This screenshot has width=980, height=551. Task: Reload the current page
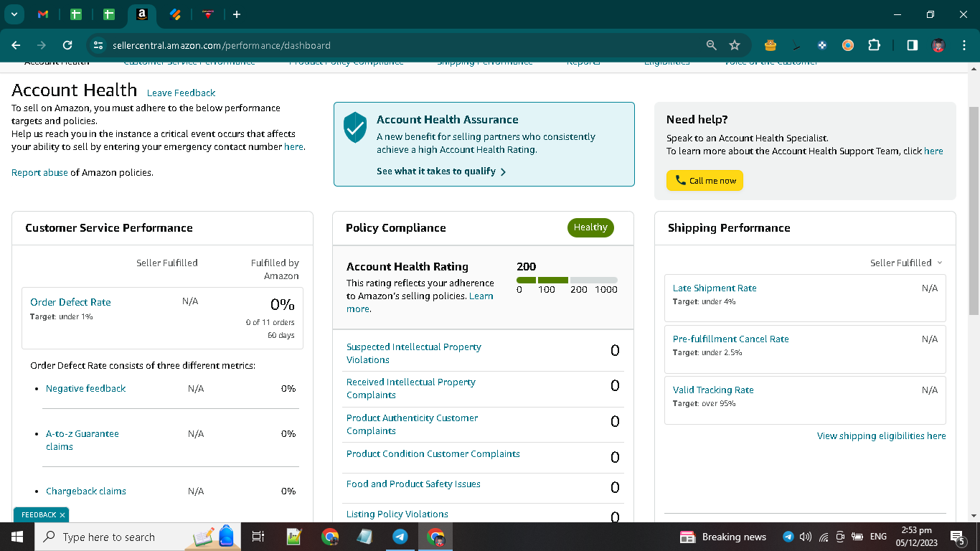67,45
